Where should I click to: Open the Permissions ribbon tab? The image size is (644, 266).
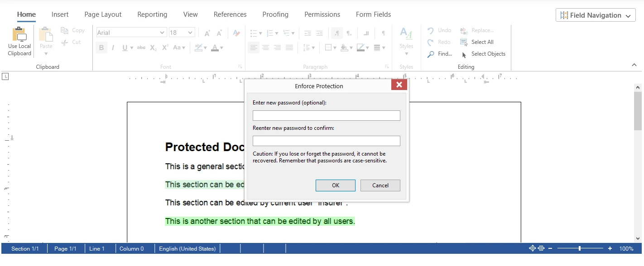tap(322, 14)
